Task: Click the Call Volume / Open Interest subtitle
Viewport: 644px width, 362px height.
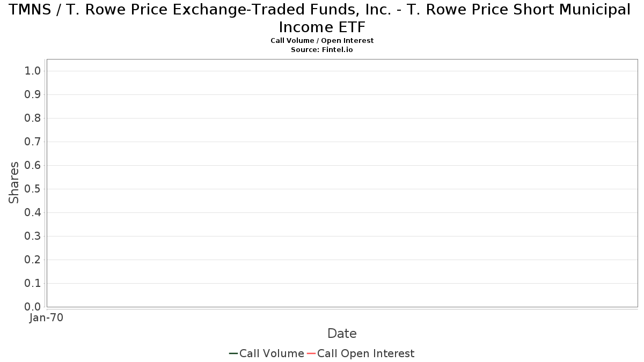Action: [x=322, y=41]
